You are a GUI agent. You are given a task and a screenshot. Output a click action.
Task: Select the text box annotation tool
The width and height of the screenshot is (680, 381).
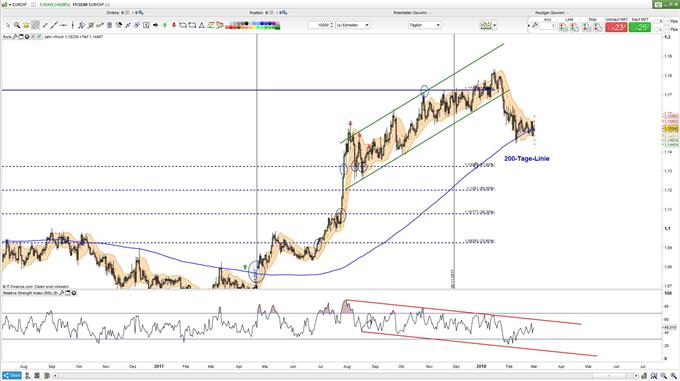(x=146, y=25)
